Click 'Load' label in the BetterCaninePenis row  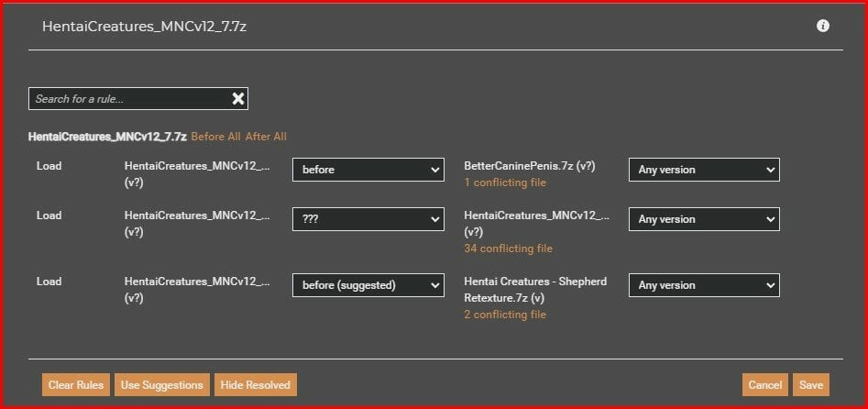[x=49, y=166]
